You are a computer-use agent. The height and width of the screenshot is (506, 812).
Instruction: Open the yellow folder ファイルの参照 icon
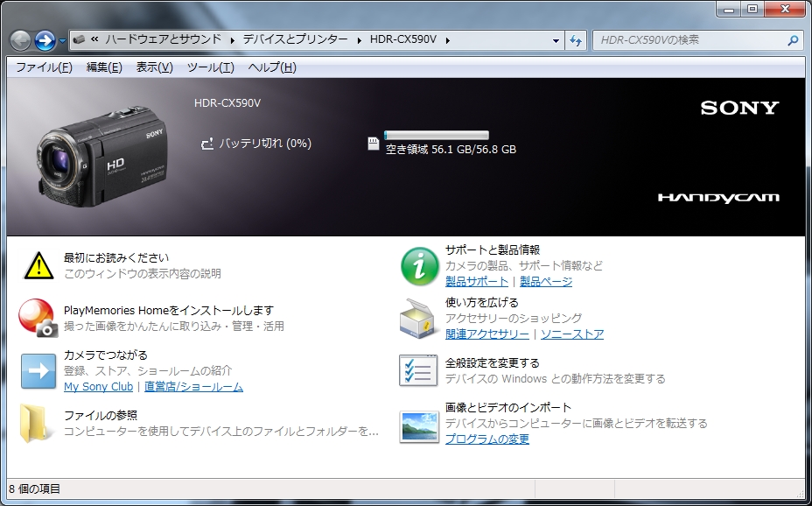coord(36,424)
